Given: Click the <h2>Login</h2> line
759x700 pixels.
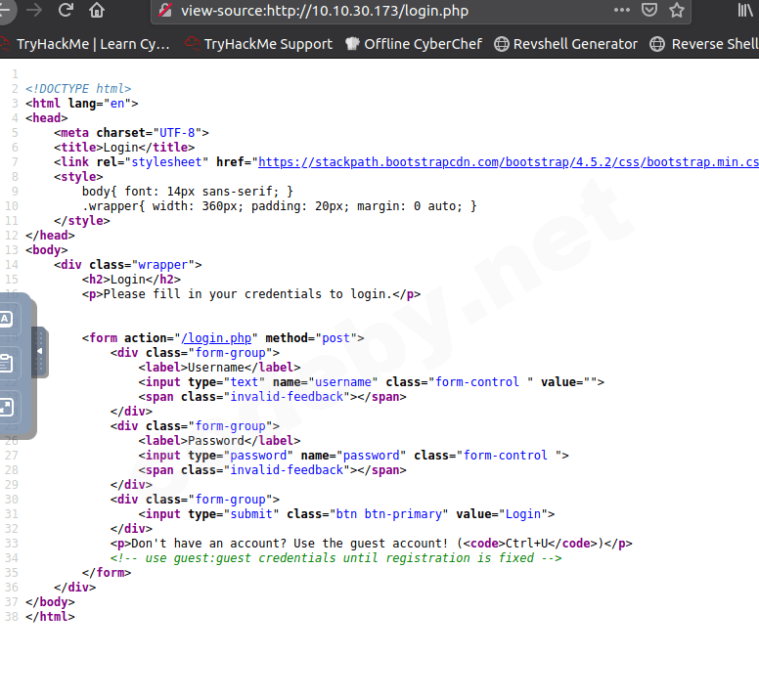Looking at the screenshot, I should [x=131, y=280].
